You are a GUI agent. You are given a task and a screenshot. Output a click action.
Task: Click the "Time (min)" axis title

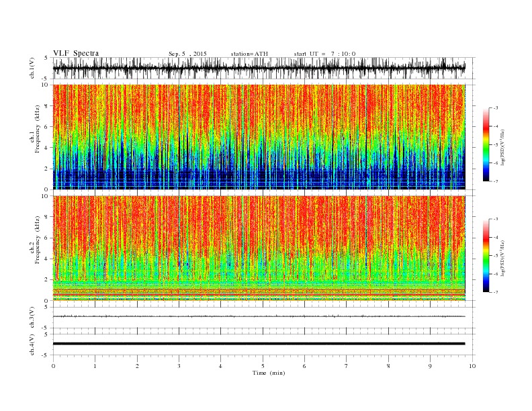[x=269, y=373]
